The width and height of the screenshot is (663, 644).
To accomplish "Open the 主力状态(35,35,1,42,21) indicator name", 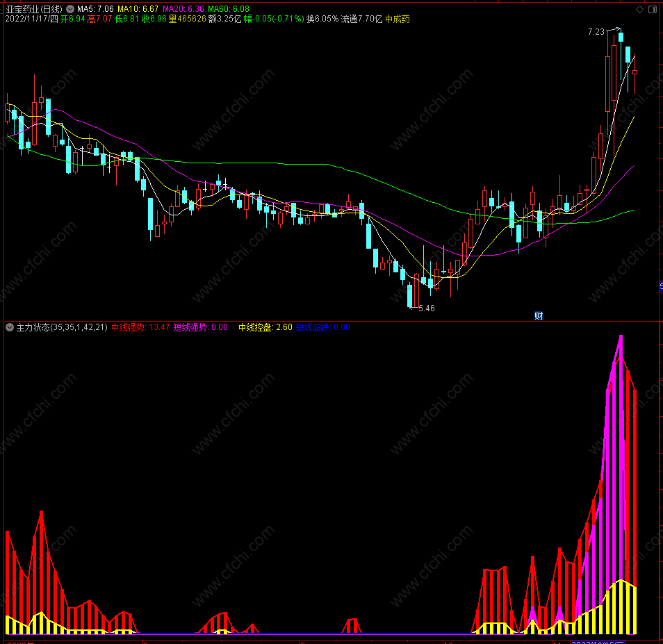I will pos(62,327).
